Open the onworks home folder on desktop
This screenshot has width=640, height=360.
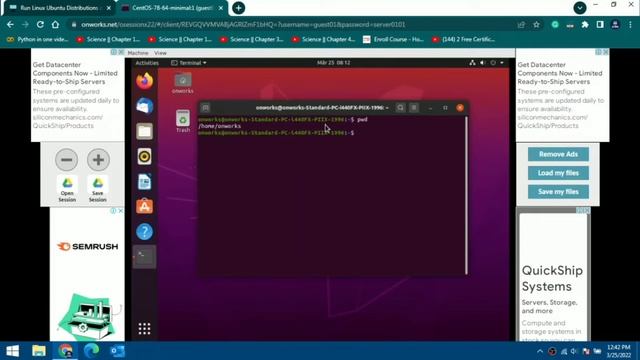tap(182, 83)
